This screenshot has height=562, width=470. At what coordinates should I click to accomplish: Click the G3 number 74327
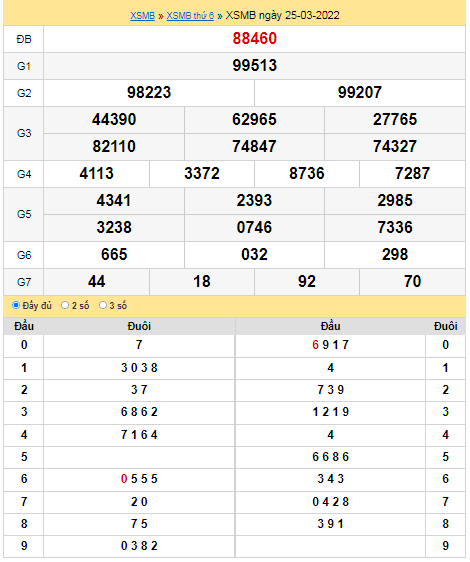pos(395,146)
